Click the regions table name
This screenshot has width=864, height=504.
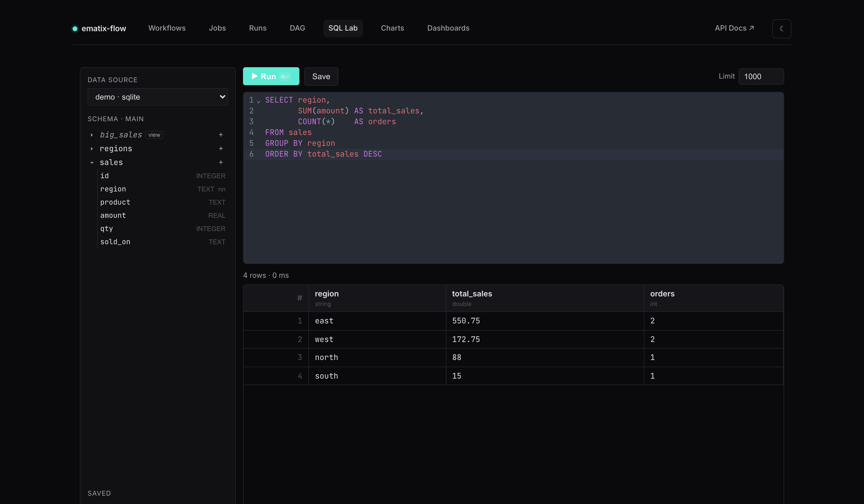116,148
